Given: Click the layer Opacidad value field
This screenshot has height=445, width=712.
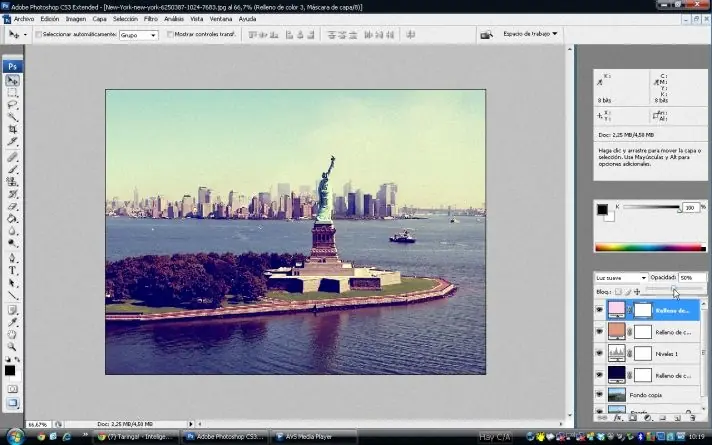Looking at the screenshot, I should coord(689,277).
